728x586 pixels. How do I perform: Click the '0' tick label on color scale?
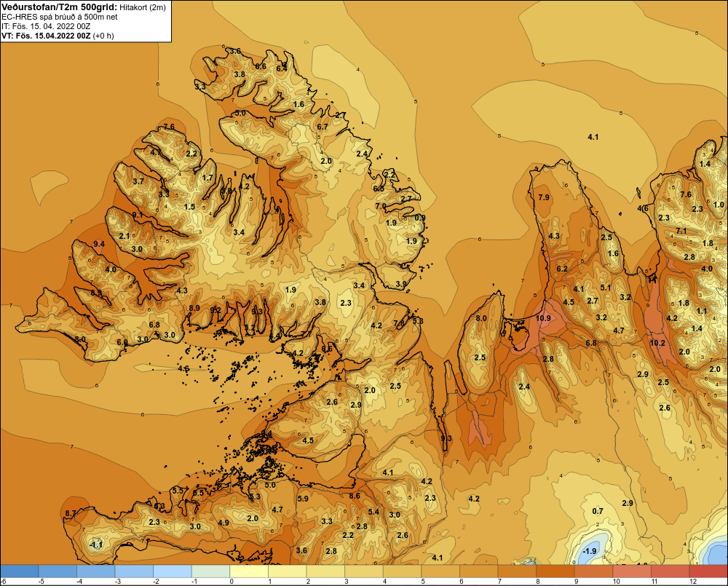pos(232,582)
